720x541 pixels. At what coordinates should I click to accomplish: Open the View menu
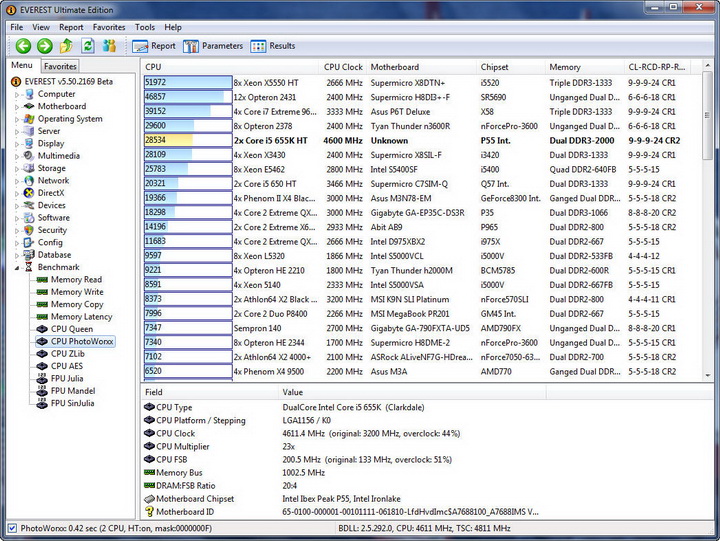41,28
